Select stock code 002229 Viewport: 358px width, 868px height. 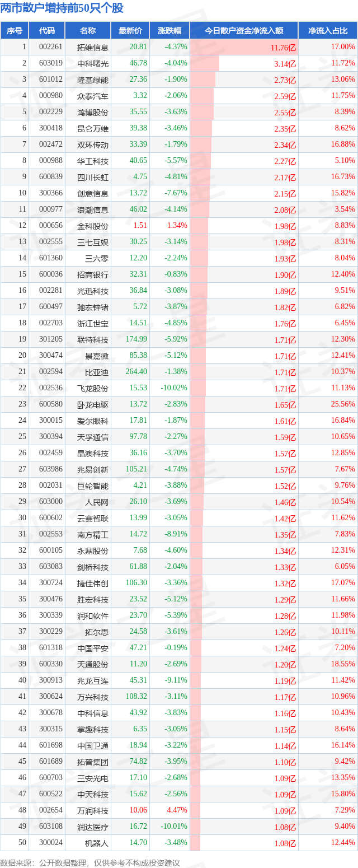(51, 112)
